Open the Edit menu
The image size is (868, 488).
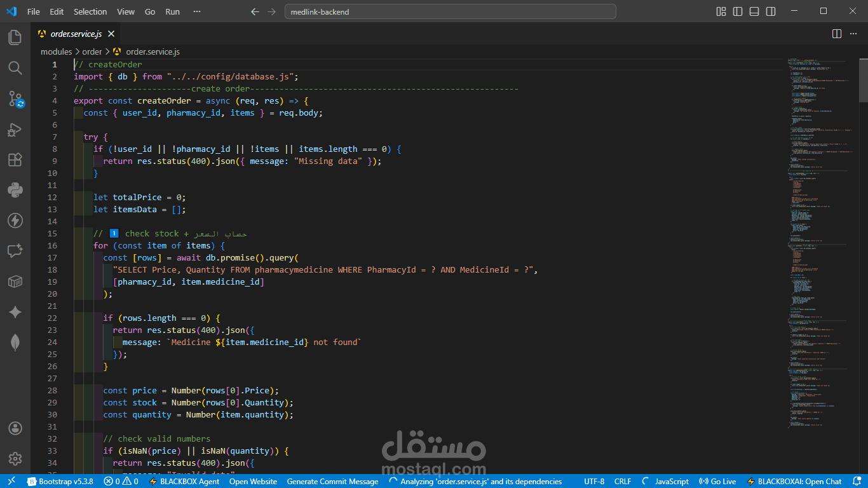pyautogui.click(x=57, y=11)
